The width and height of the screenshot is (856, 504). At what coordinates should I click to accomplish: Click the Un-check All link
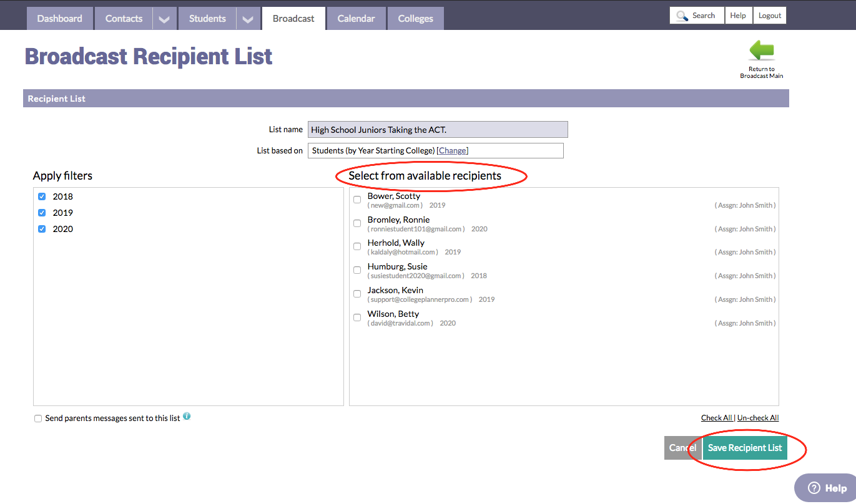[x=758, y=418]
